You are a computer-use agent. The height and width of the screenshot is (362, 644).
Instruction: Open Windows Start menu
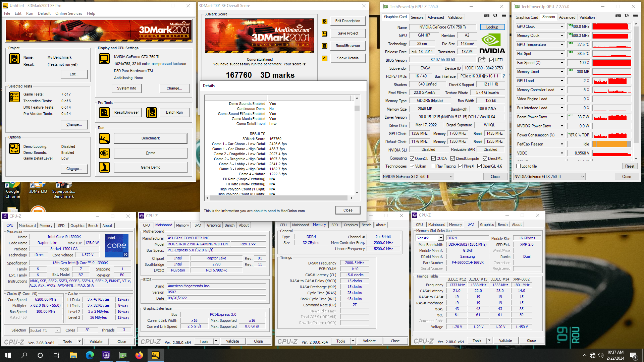point(8,355)
